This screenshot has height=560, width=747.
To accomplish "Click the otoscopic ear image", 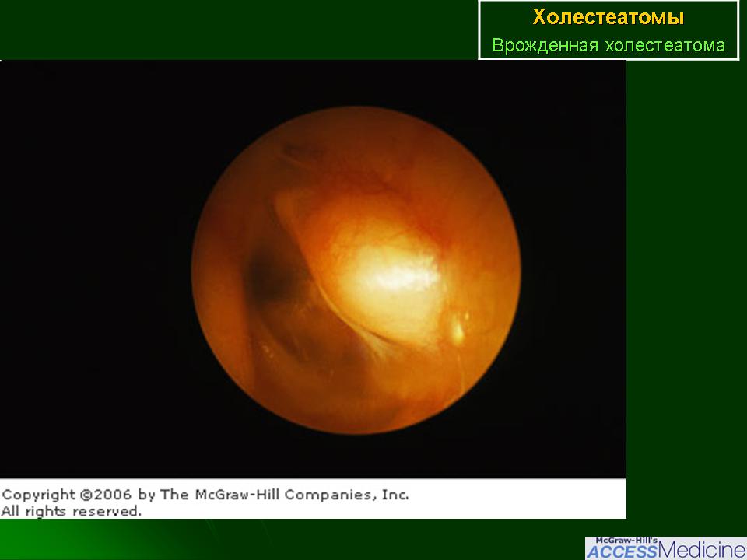I will point(356,270).
